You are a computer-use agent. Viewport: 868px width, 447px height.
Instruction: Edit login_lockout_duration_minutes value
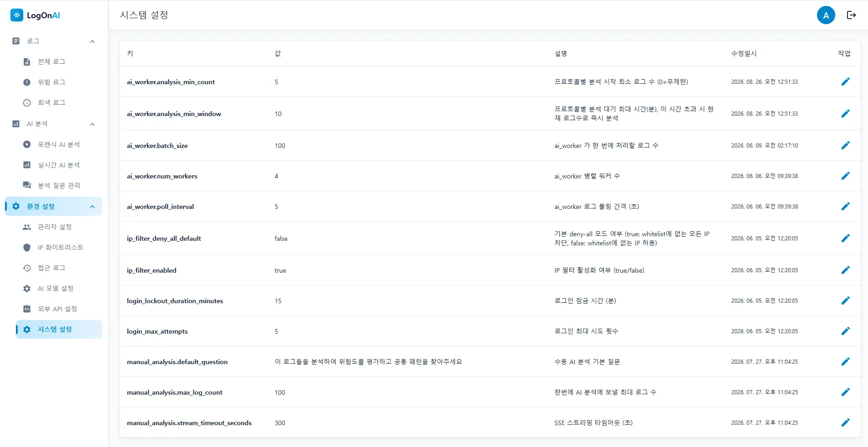pyautogui.click(x=845, y=300)
